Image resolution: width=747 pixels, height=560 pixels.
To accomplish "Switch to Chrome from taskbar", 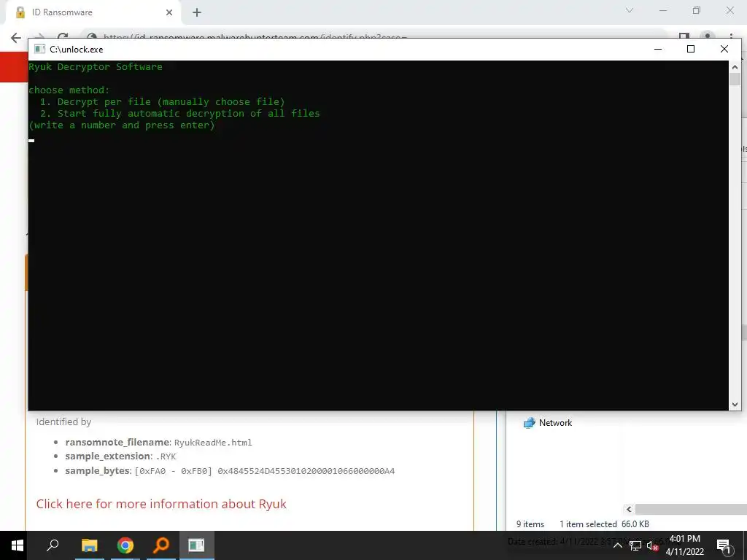I will click(x=125, y=545).
